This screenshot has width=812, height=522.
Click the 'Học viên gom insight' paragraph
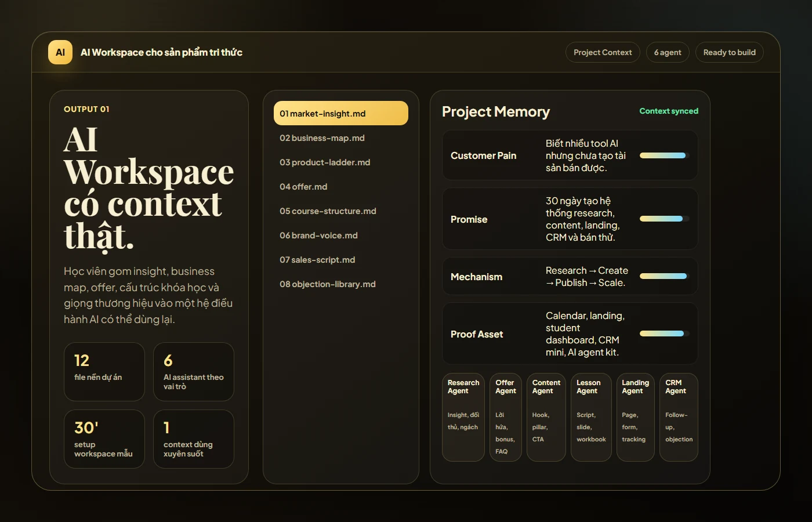(148, 295)
